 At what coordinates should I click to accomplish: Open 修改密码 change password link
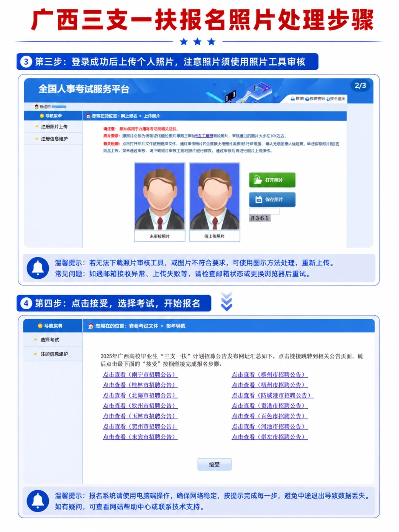pyautogui.click(x=315, y=99)
